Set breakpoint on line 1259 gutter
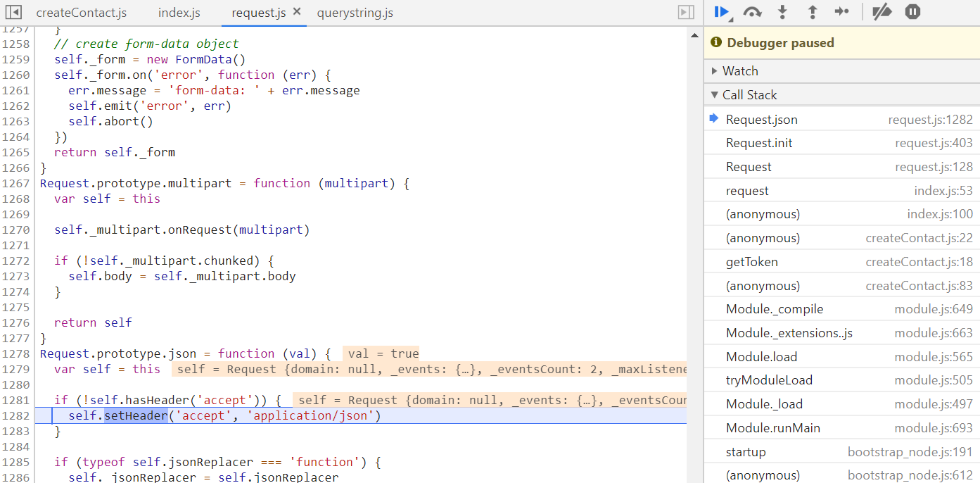The width and height of the screenshot is (980, 483). (15, 59)
